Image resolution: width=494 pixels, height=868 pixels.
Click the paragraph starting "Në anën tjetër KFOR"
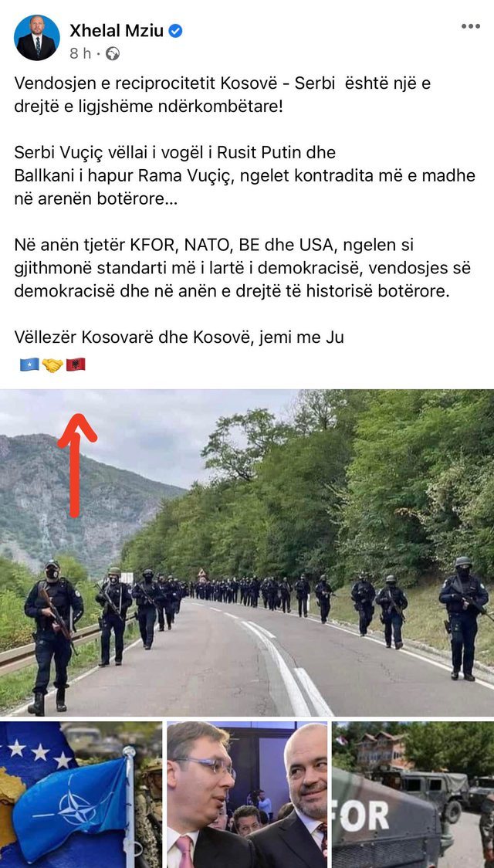tap(243, 268)
